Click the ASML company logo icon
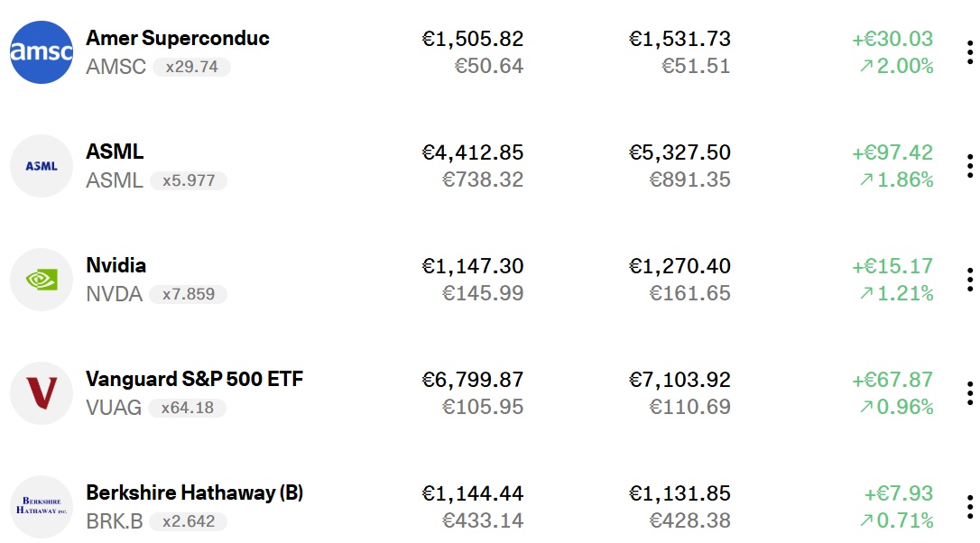The width and height of the screenshot is (980, 543). coord(42,166)
